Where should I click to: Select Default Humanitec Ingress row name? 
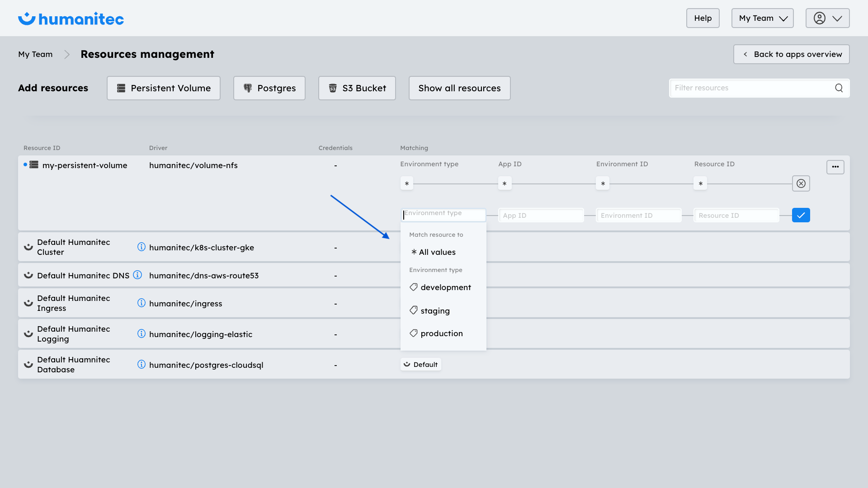click(74, 303)
